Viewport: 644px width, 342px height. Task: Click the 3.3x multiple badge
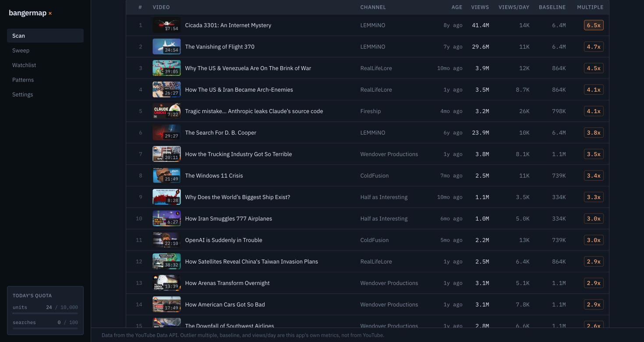594,197
